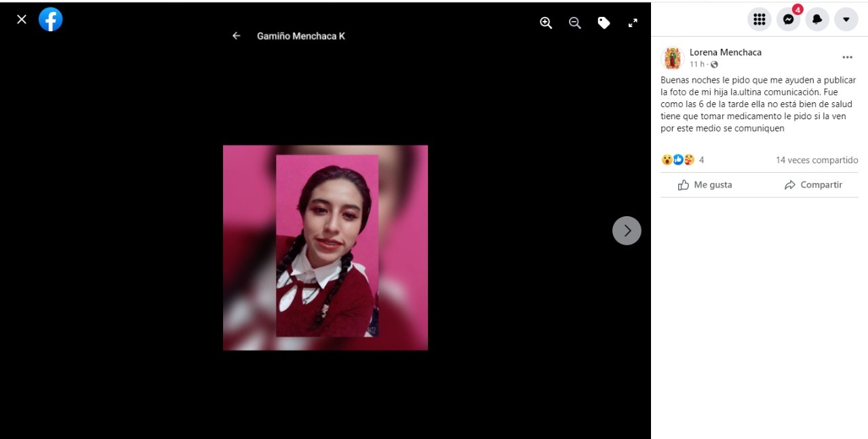Open the 14 veces compartido list
The width and height of the screenshot is (868, 439).
click(x=816, y=161)
